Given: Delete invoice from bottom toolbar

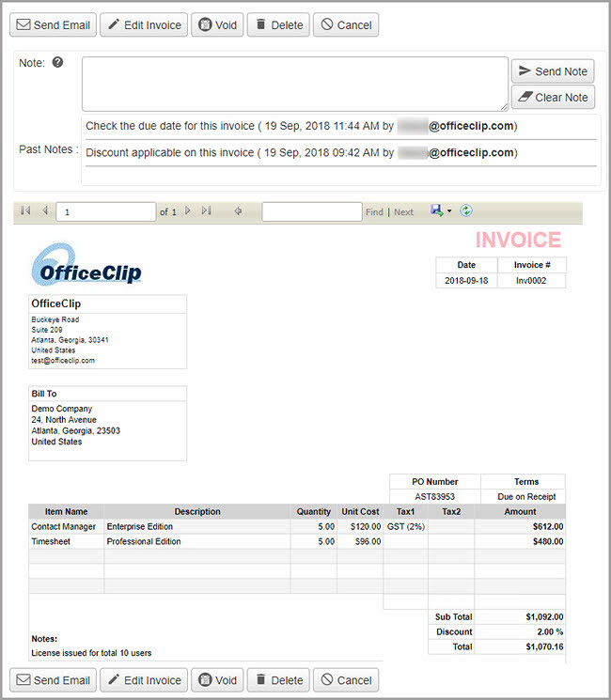Looking at the screenshot, I should (277, 680).
